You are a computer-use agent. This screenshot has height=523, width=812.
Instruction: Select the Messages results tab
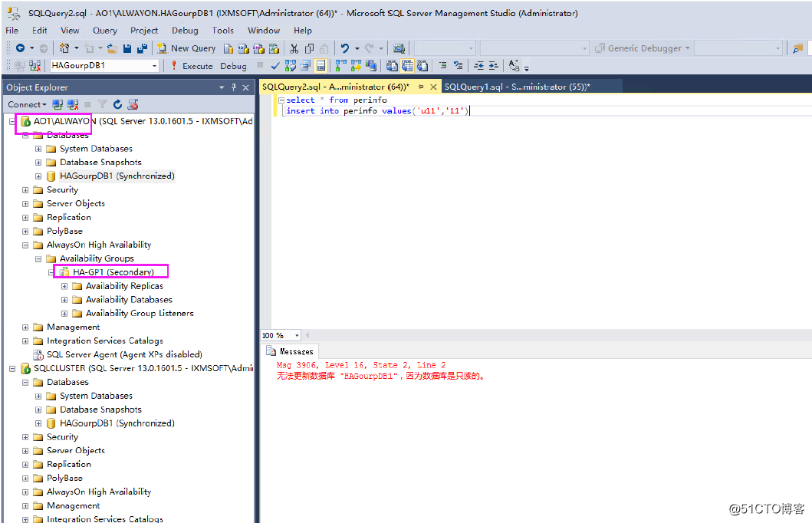point(290,351)
